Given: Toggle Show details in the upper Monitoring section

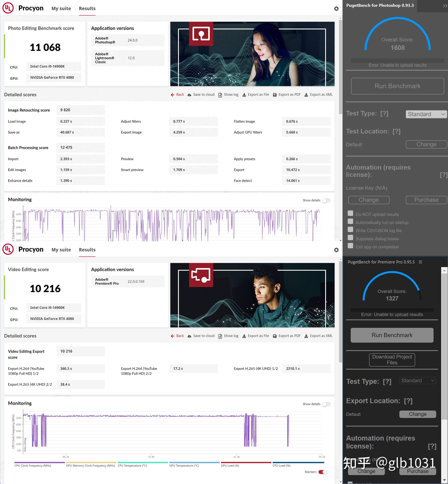Looking at the screenshot, I should (326, 200).
